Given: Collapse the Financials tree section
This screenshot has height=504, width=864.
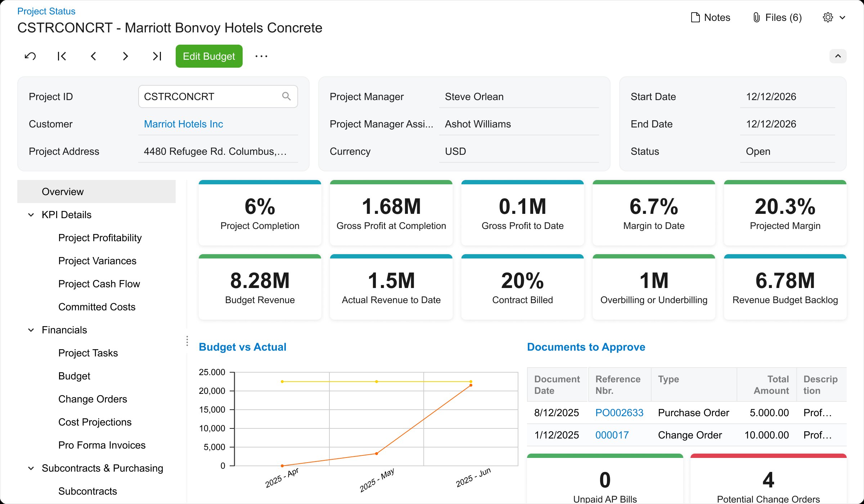Looking at the screenshot, I should pyautogui.click(x=31, y=330).
